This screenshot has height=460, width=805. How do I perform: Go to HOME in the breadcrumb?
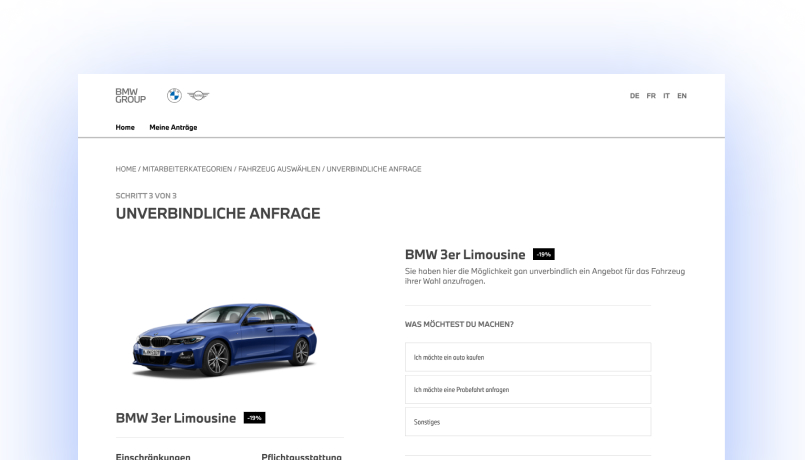tap(126, 169)
